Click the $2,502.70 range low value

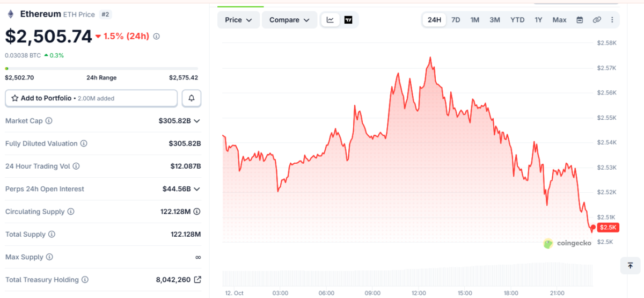[x=19, y=78]
